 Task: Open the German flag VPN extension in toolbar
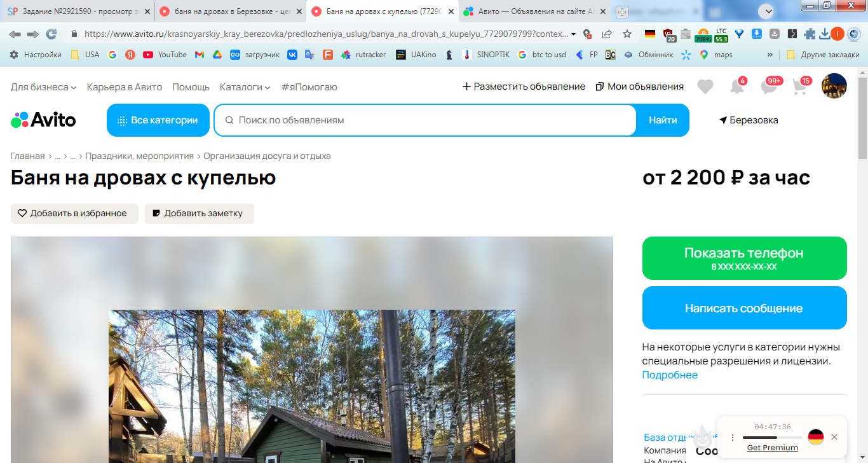point(649,34)
